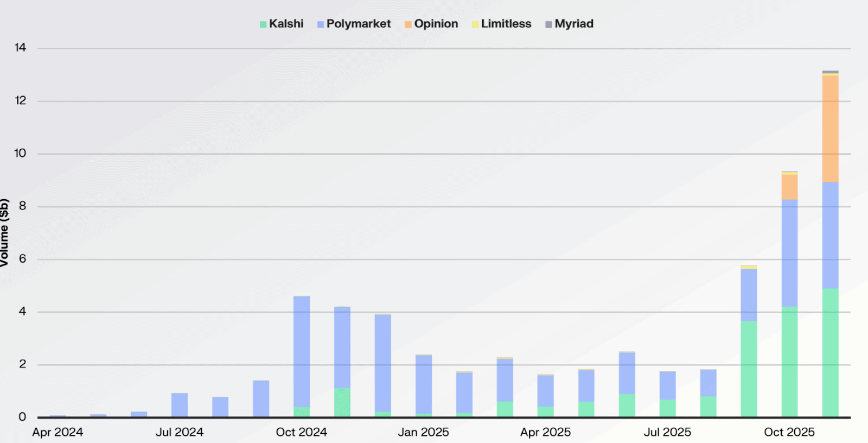Click the orange Opinion legend swatch
868x443 pixels.
click(408, 24)
